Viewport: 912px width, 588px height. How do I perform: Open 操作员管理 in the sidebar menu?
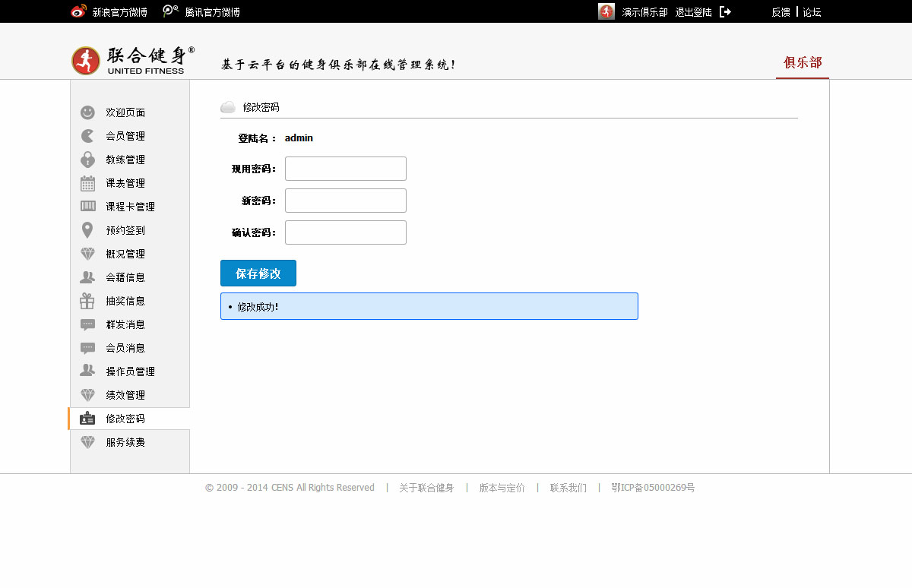130,371
